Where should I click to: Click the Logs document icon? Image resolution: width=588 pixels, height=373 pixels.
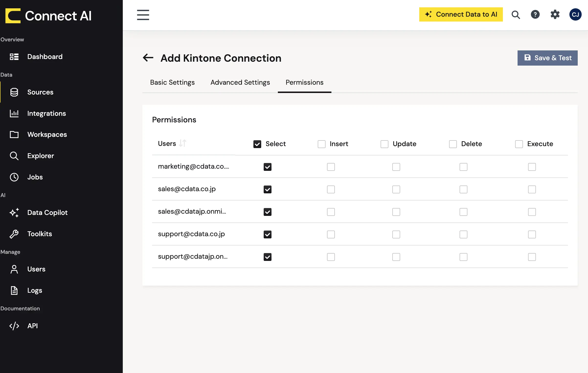pos(14,290)
